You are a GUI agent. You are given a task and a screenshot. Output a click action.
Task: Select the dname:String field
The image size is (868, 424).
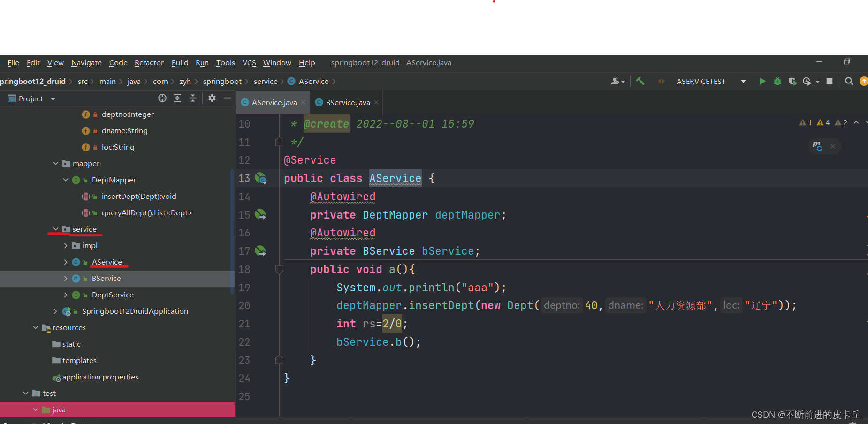[x=124, y=130]
